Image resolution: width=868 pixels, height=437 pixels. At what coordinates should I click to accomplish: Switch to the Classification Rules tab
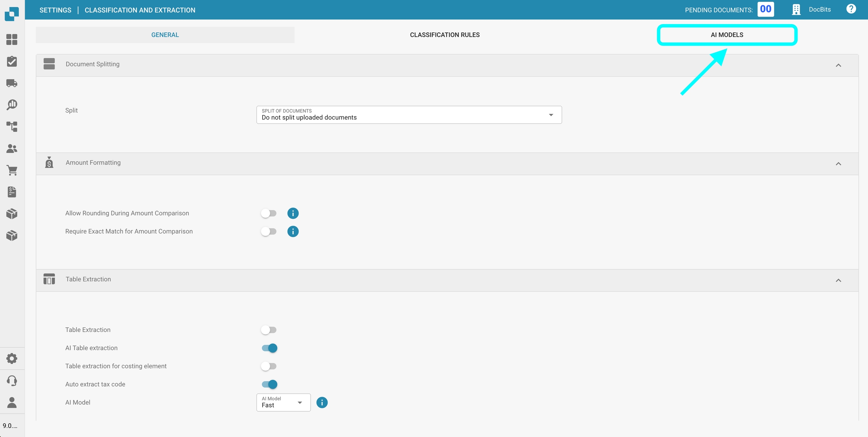click(445, 35)
